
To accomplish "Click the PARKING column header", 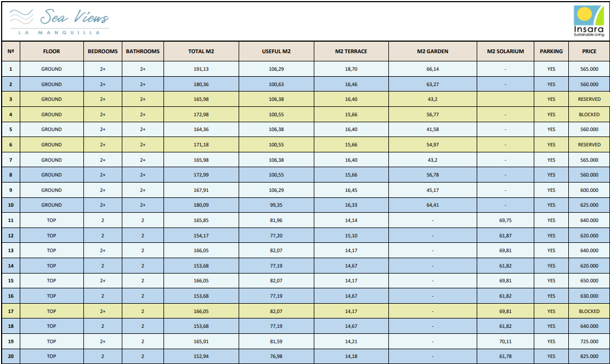I will pyautogui.click(x=551, y=52).
